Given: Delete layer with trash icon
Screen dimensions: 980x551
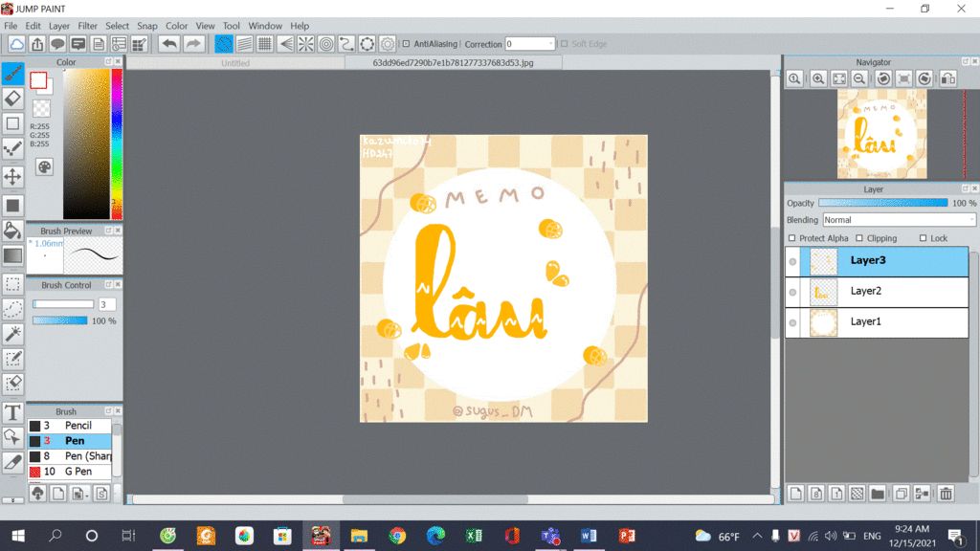Looking at the screenshot, I should point(946,494).
